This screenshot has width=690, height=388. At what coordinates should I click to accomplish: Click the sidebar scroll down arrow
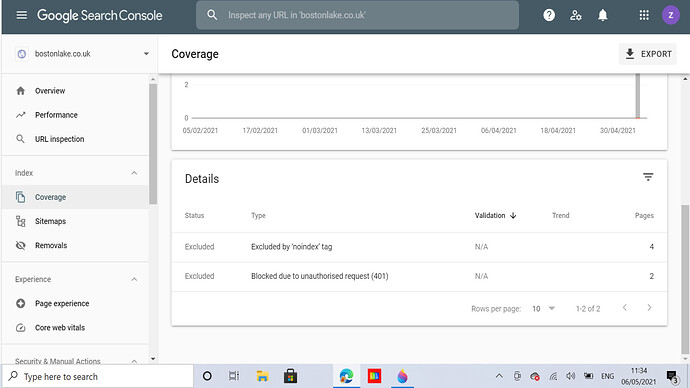[153, 359]
